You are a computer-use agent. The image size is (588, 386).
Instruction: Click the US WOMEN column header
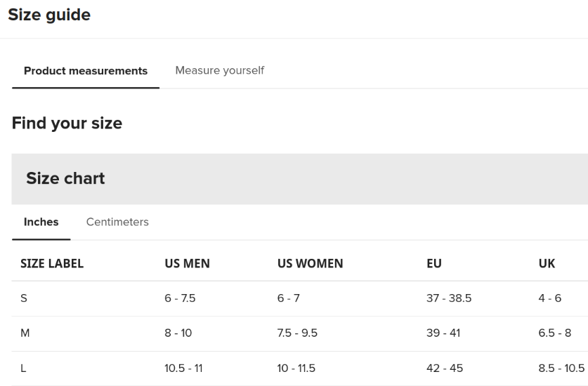click(x=310, y=263)
